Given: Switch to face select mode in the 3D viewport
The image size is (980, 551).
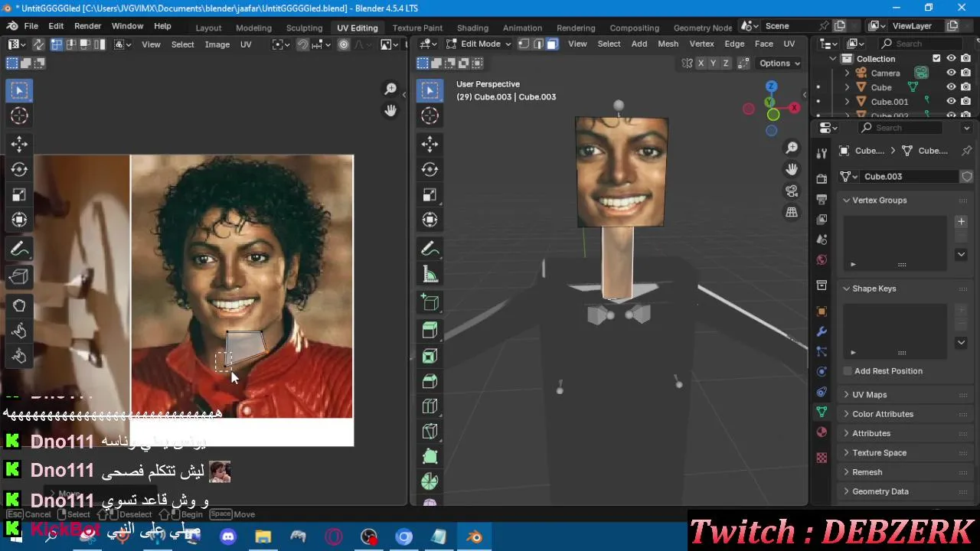Looking at the screenshot, I should 552,44.
